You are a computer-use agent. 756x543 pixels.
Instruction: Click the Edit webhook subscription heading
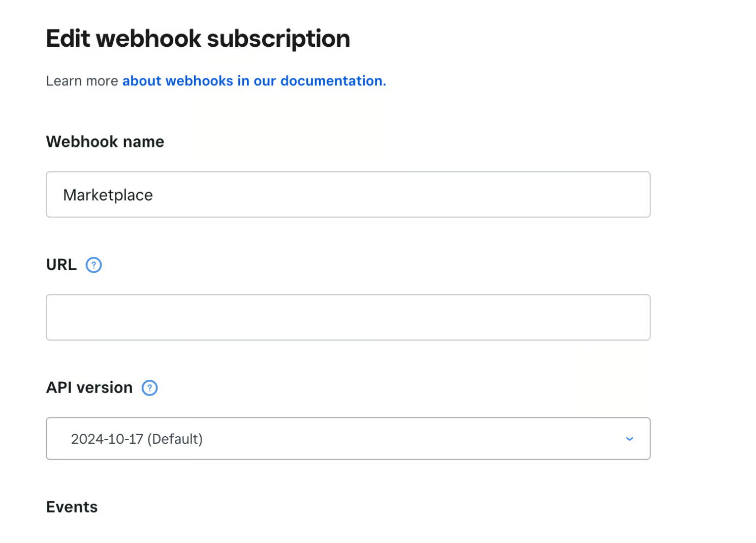[198, 39]
